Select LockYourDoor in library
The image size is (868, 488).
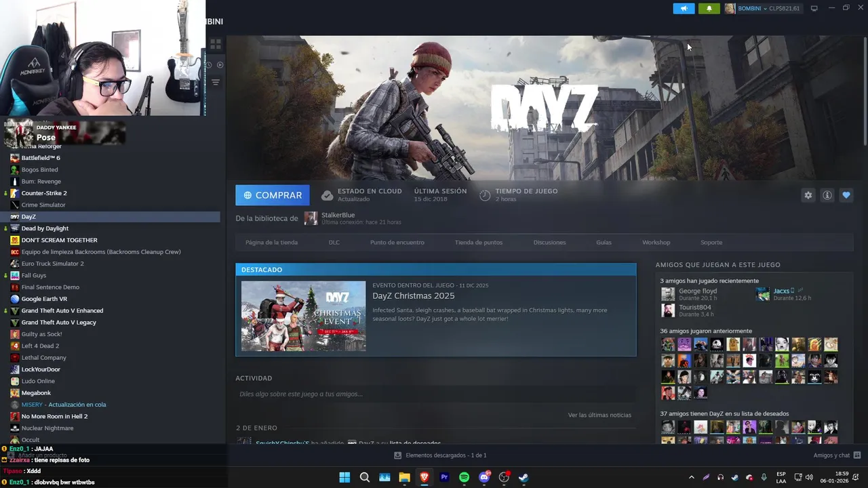coord(41,369)
